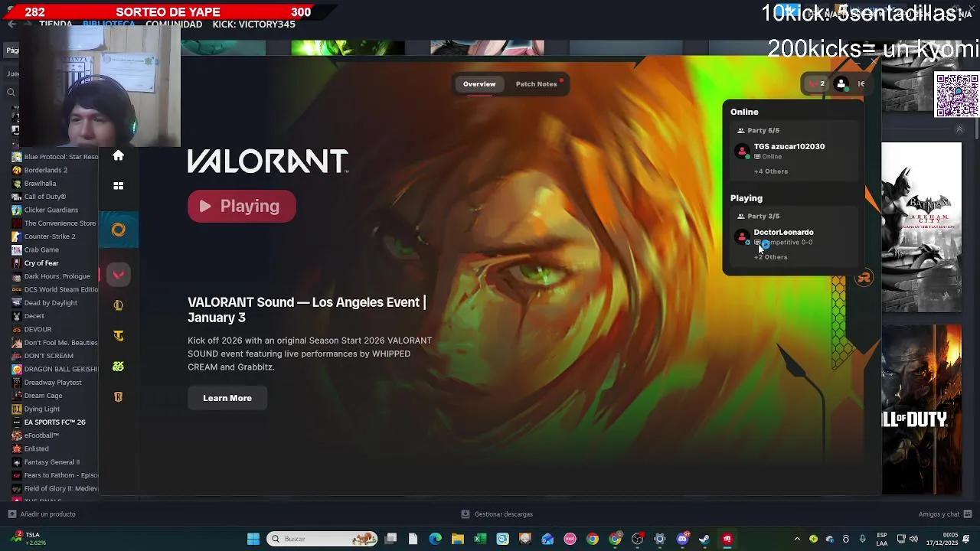Viewport: 980px width, 551px height.
Task: Select the Legends of Runeterra icon in sidebar
Action: (118, 396)
